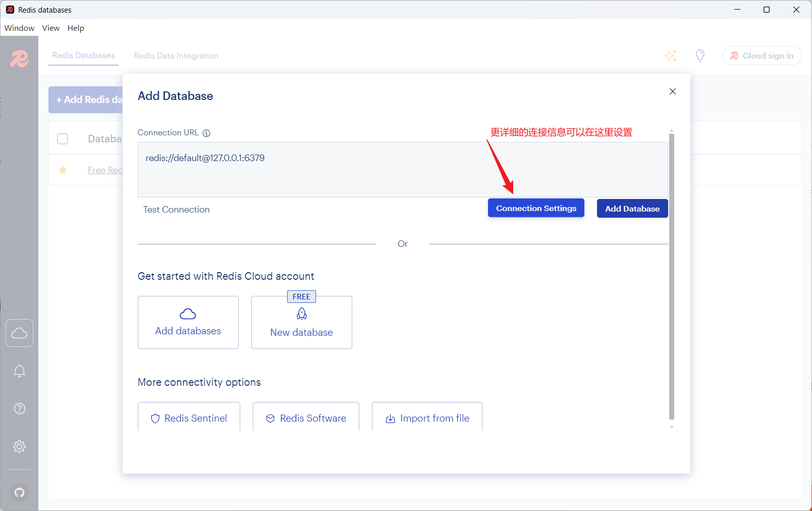Click the dialog vertical scrollbar
812x511 pixels.
tap(672, 277)
